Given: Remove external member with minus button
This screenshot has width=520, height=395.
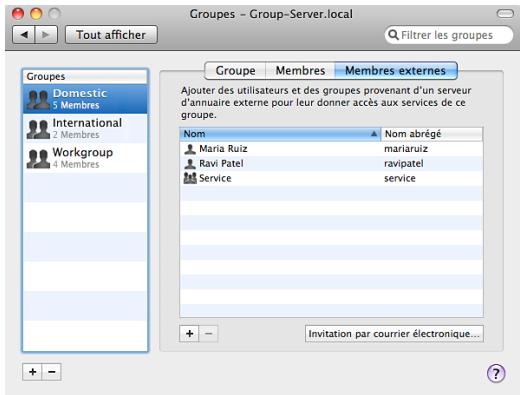Looking at the screenshot, I should 209,334.
